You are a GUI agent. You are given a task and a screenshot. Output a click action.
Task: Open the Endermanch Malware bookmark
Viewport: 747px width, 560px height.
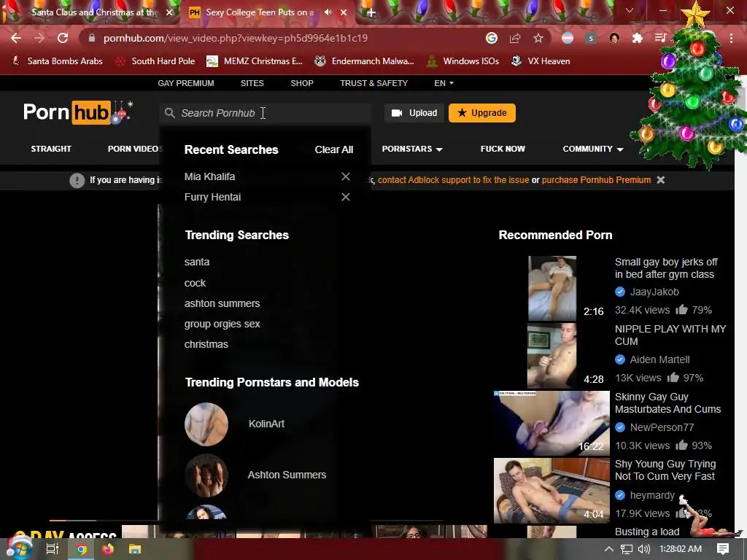pos(365,61)
